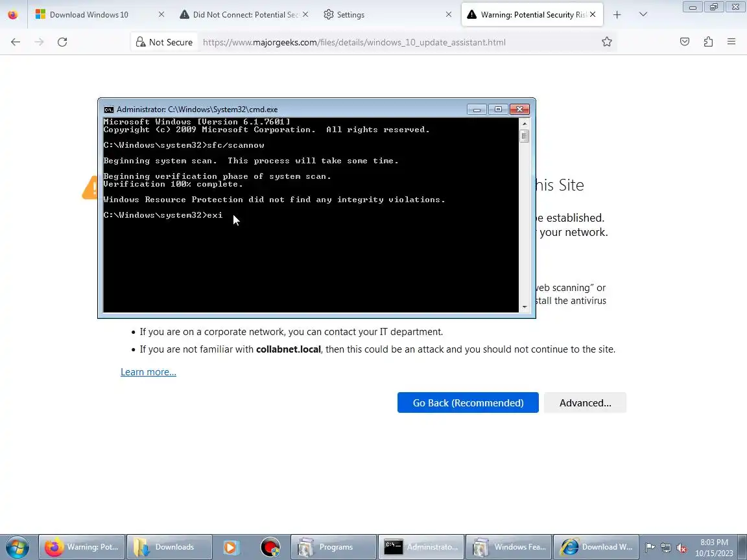Viewport: 747px width, 560px height.
Task: Close the Download Windows 10 tab
Action: pyautogui.click(x=161, y=15)
